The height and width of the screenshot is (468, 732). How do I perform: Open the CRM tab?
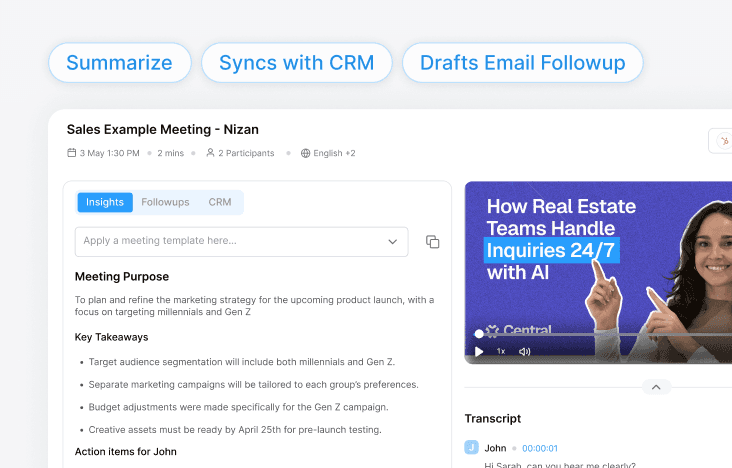220,202
